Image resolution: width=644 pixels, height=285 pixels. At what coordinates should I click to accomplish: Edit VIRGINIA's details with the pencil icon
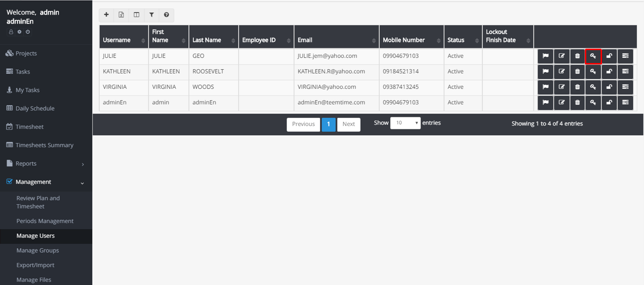(561, 87)
